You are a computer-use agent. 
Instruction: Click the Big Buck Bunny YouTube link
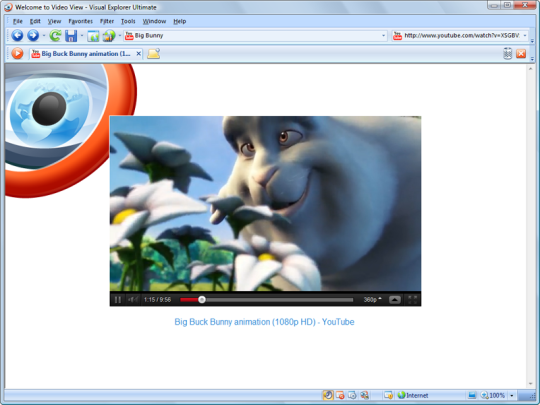(x=264, y=322)
